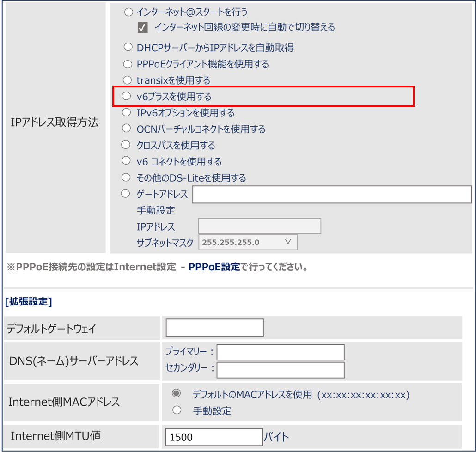Choose IPv6オプションを使用する option
Viewport: 476px width, 452px height.
click(x=126, y=112)
